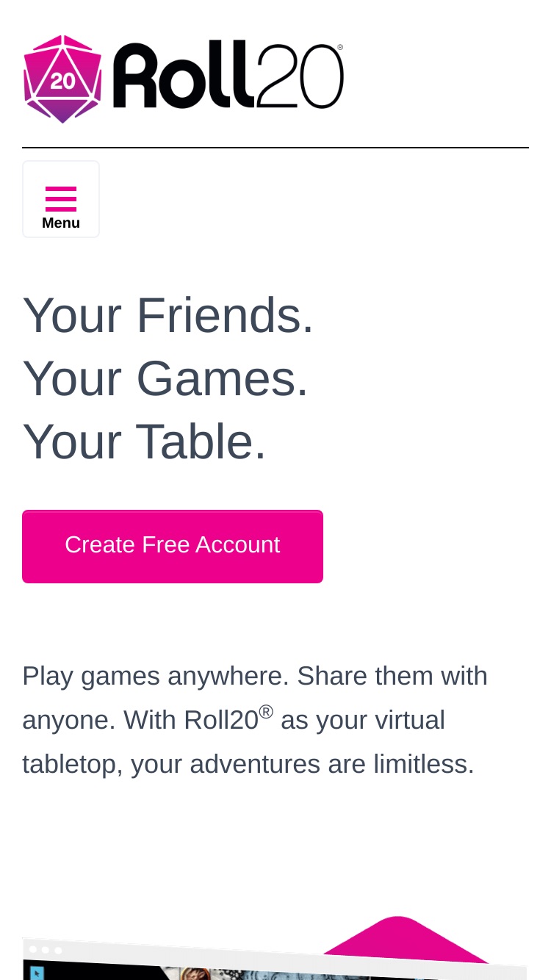Click the pink triangle shape behind the preview

(406, 938)
